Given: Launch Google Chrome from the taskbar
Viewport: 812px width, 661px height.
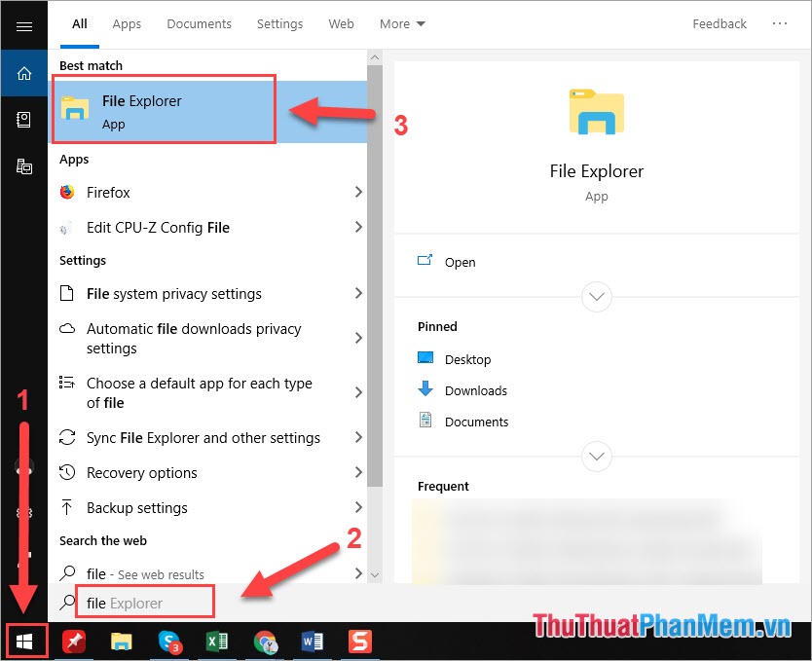Looking at the screenshot, I should [x=265, y=641].
